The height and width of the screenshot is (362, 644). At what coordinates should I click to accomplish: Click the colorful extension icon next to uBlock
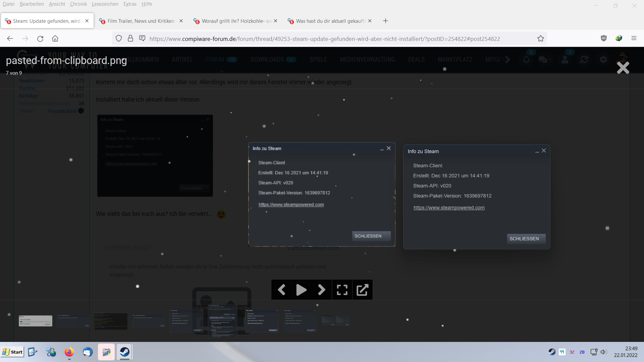619,38
